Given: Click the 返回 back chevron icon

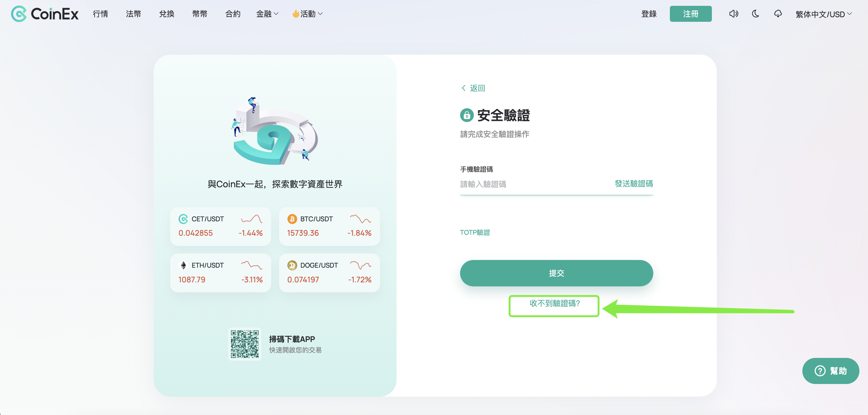Looking at the screenshot, I should [x=464, y=88].
